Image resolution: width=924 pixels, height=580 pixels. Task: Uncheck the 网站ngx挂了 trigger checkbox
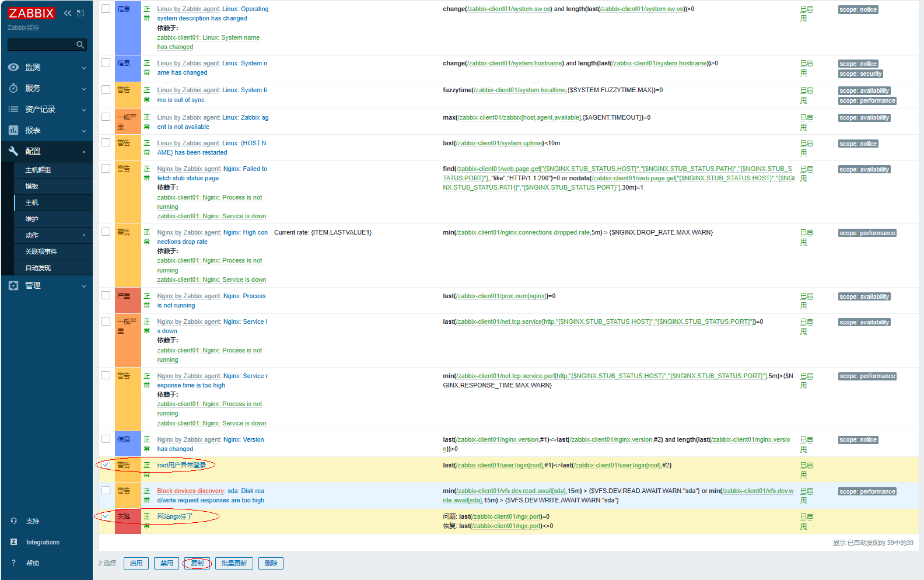106,516
